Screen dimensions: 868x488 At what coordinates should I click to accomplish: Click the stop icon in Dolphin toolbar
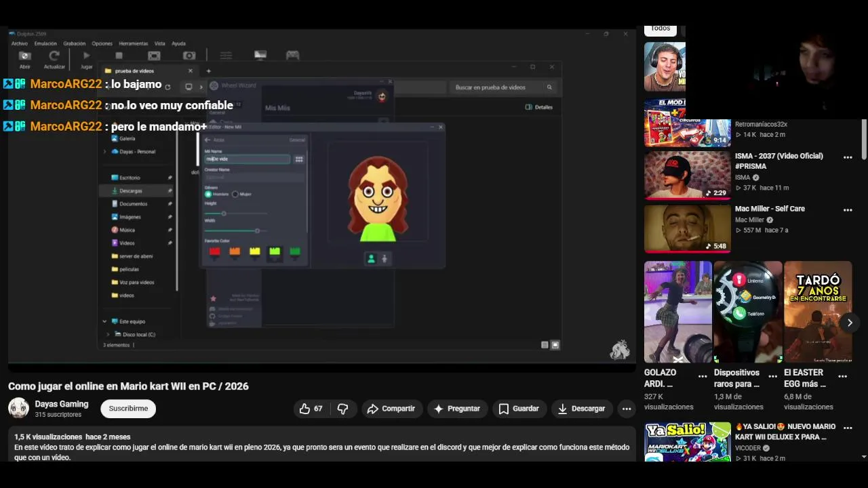pos(119,56)
